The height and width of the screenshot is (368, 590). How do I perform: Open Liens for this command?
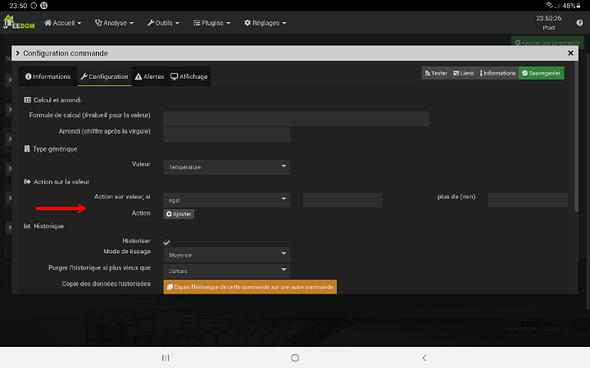pos(464,73)
